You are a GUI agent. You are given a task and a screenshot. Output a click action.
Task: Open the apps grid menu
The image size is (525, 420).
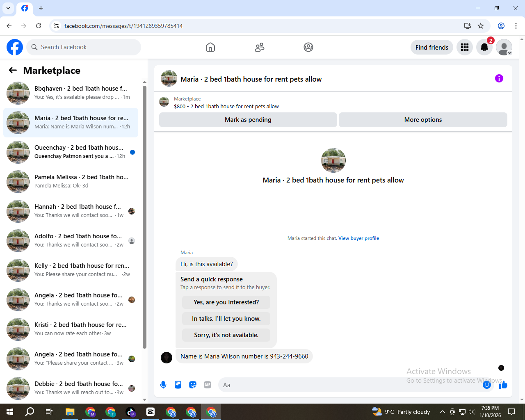[x=465, y=47]
